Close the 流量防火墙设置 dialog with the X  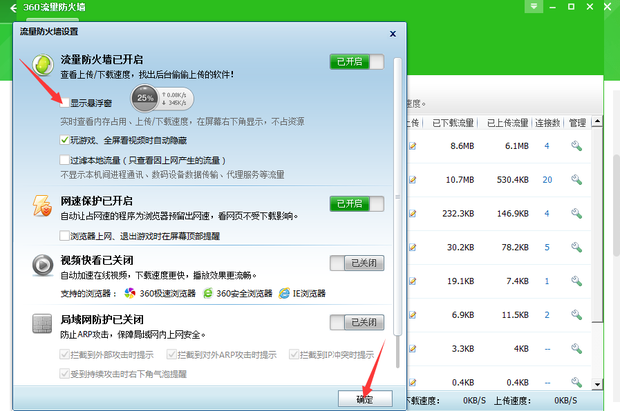393,34
